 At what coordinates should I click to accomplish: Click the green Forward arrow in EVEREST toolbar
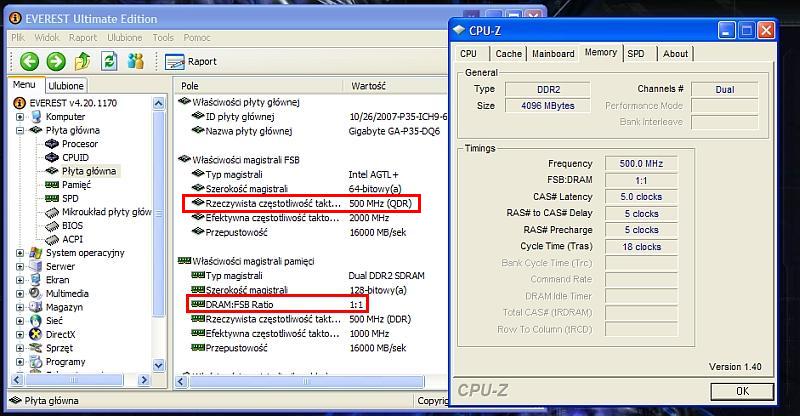point(56,61)
